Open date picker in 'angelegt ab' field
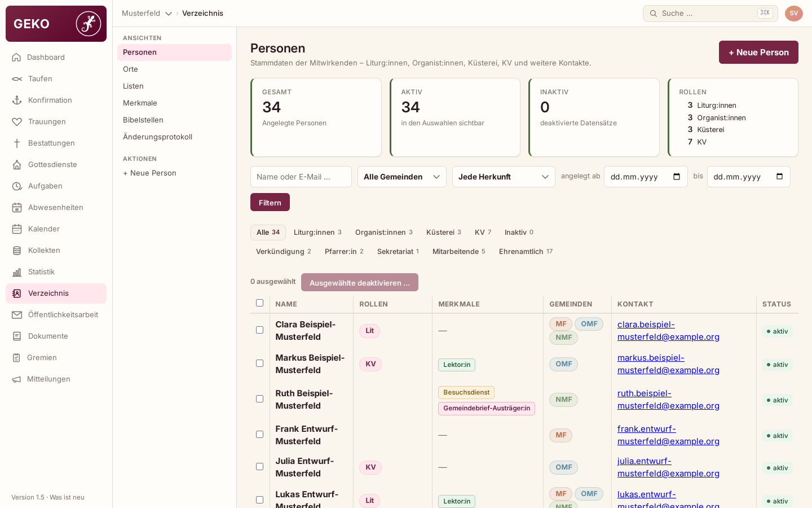This screenshot has height=508, width=812. (x=677, y=177)
